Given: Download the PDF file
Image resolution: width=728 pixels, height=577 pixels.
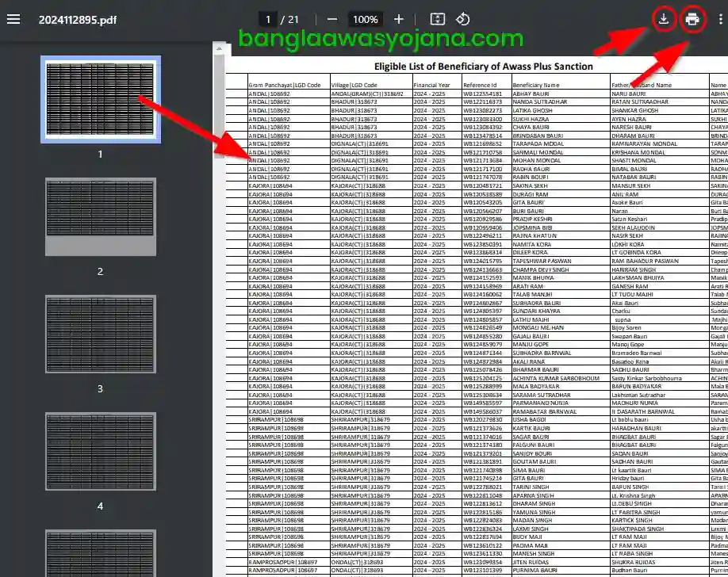Looking at the screenshot, I should coord(663,20).
